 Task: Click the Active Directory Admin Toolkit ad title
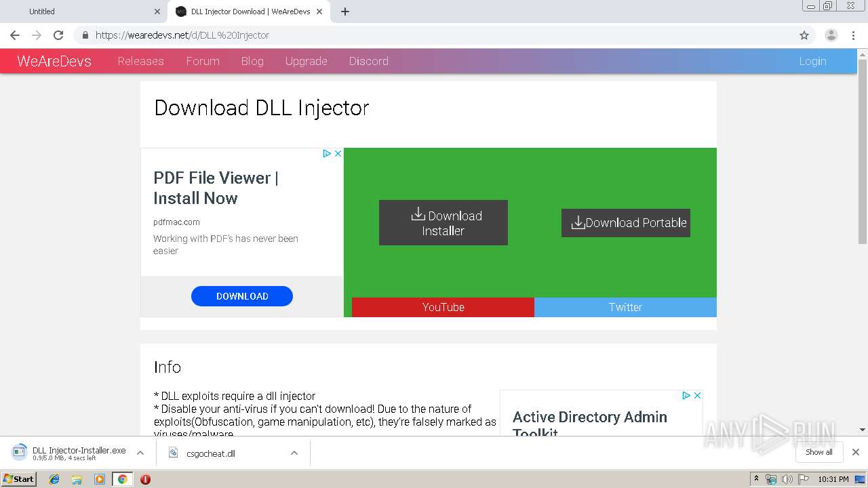coord(590,423)
